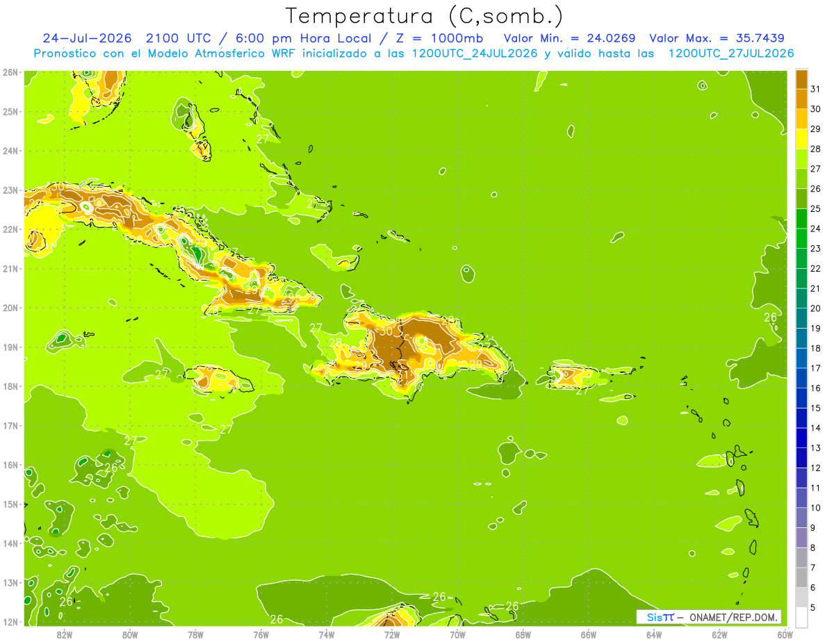Click 'Valor Max. = 35.7439' text
The width and height of the screenshot is (834, 644).
pos(717,38)
